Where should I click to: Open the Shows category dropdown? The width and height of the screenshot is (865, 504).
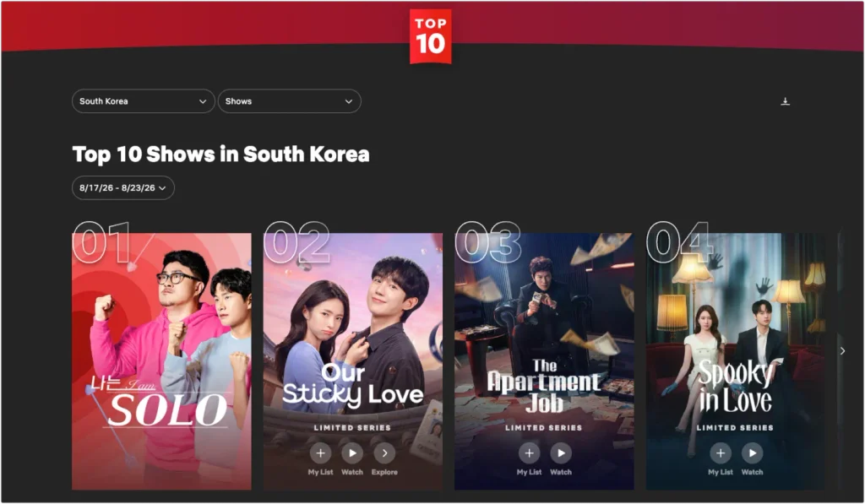pyautogui.click(x=289, y=101)
